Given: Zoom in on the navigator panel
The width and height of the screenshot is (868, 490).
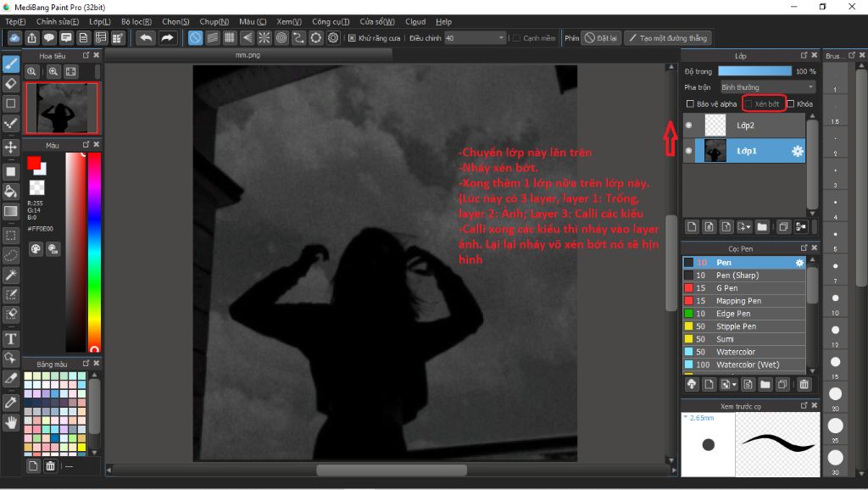Looking at the screenshot, I should (53, 71).
